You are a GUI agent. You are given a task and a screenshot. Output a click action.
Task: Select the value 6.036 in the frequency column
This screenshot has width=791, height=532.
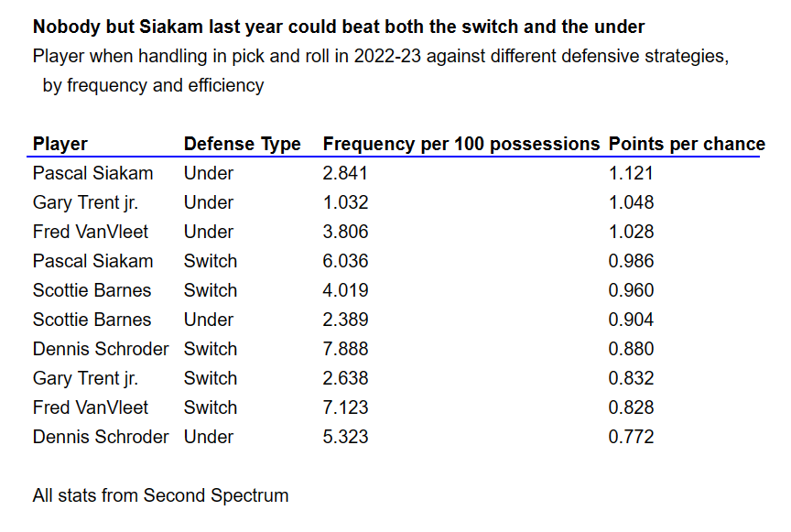345,261
